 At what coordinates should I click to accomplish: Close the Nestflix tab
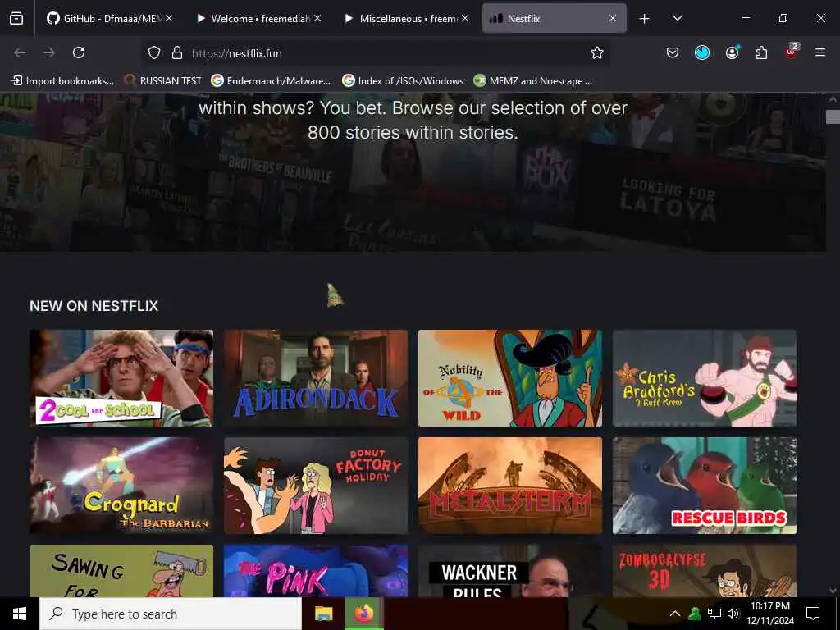612,18
